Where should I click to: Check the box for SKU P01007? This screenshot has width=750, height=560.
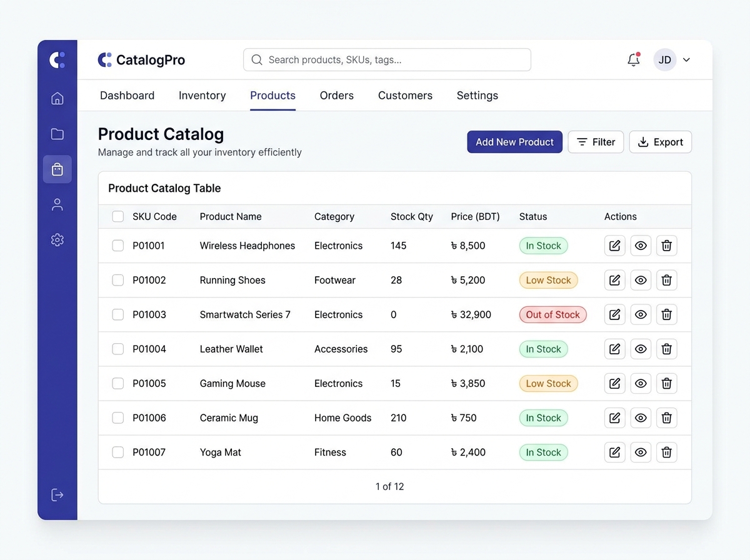117,452
